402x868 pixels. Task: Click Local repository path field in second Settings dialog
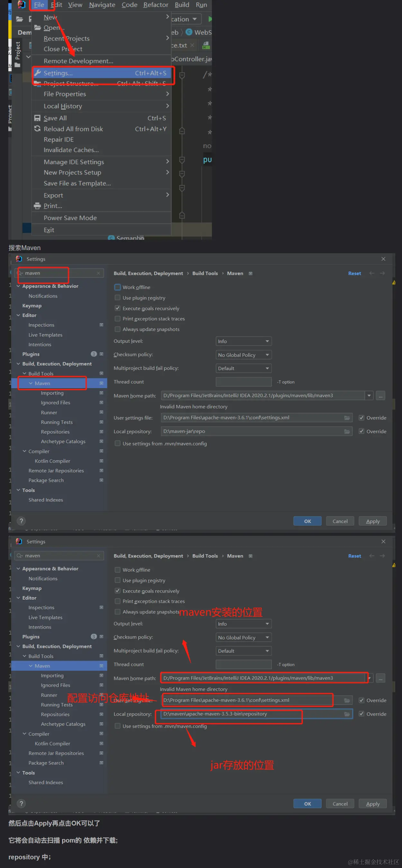256,714
